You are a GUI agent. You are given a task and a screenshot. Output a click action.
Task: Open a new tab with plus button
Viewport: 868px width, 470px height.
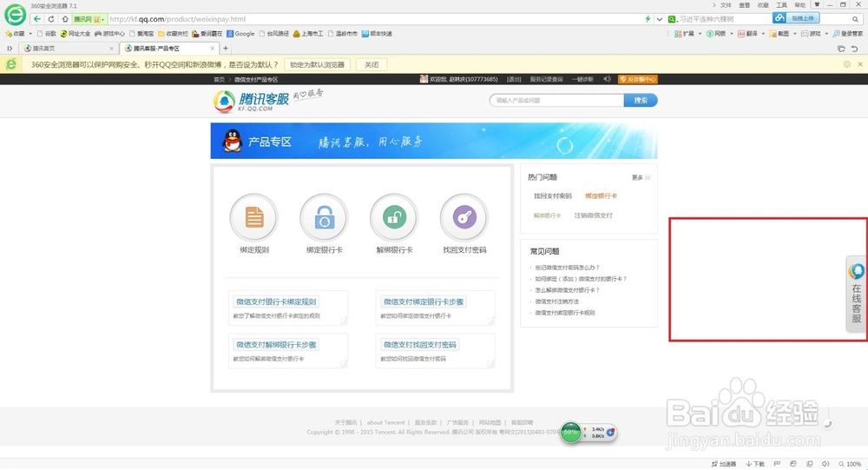(226, 49)
